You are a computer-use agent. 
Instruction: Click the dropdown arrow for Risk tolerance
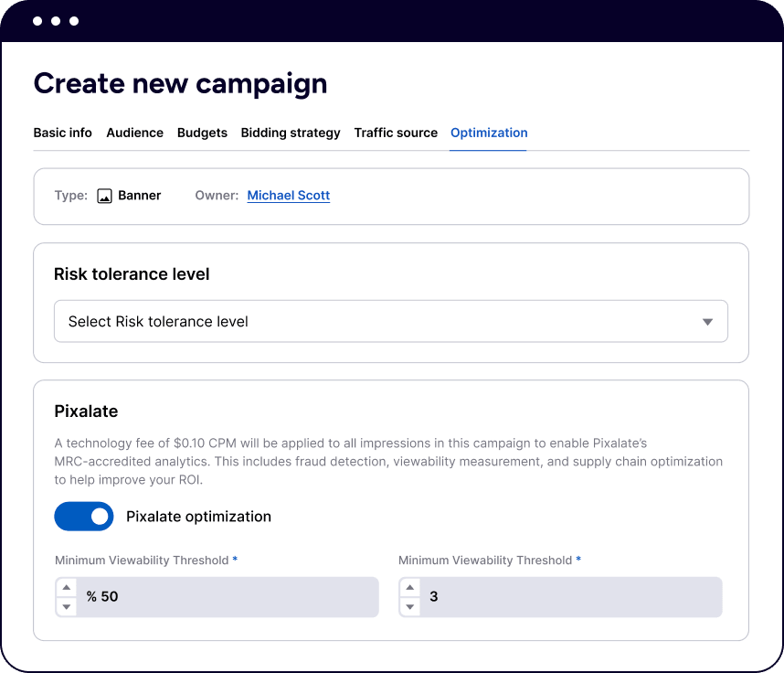tap(707, 322)
